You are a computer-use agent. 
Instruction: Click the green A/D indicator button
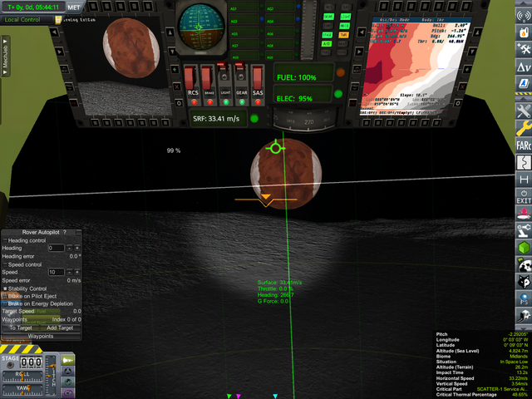(327, 44)
